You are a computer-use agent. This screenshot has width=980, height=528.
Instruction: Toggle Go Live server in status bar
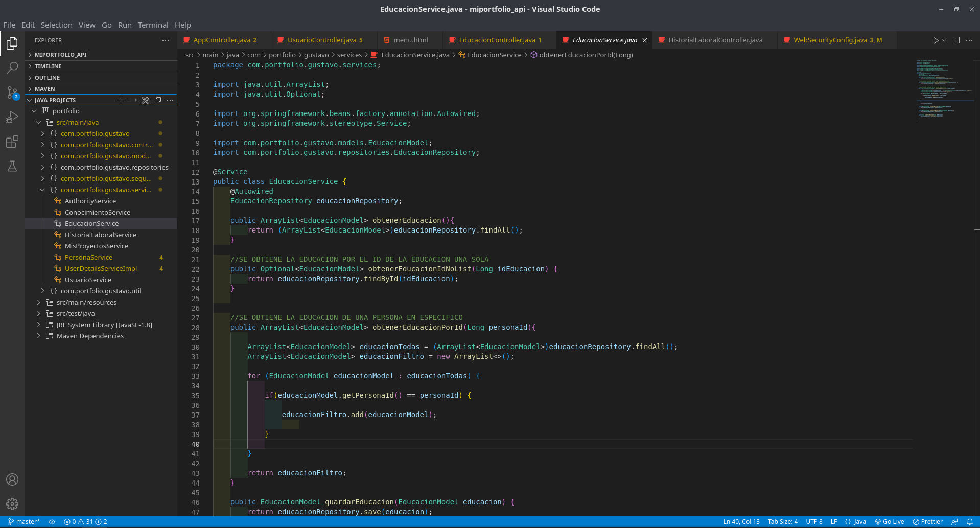pyautogui.click(x=890, y=522)
